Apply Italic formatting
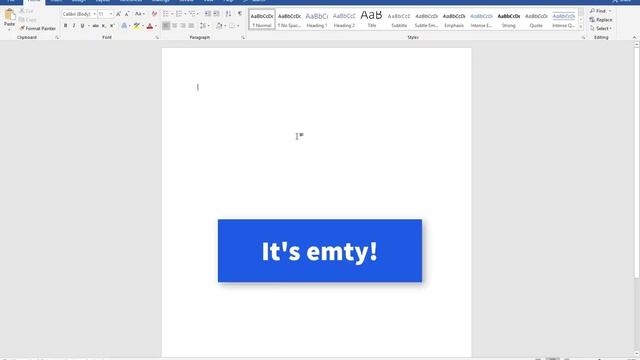The height and width of the screenshot is (360, 640). coord(74,26)
